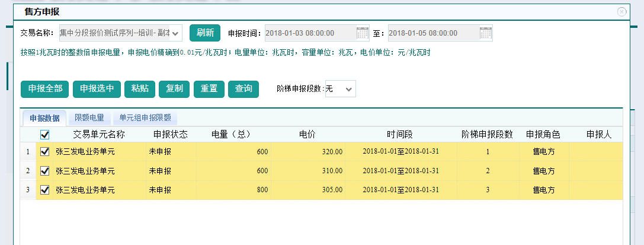The width and height of the screenshot is (644, 245).
Task: Close the 售方申报 dialog
Action: (x=621, y=11)
